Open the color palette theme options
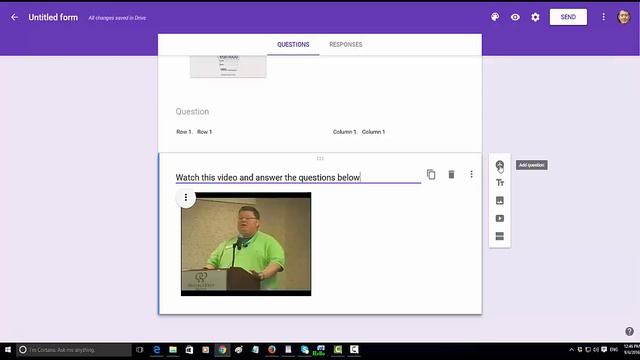Screen dimensions: 640x360 495,17
